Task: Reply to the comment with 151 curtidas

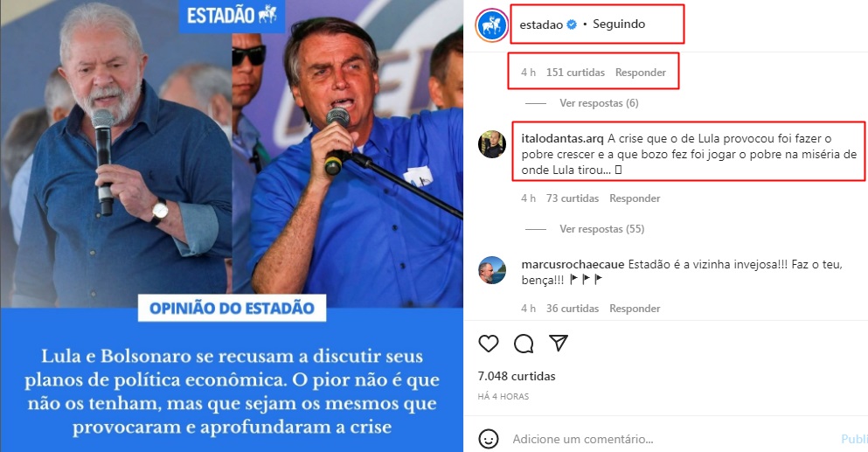Action: tap(641, 73)
